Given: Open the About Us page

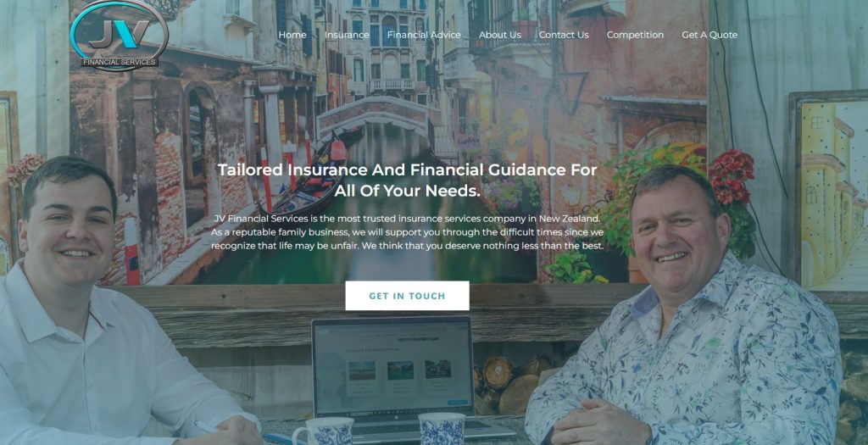Looking at the screenshot, I should pyautogui.click(x=500, y=35).
